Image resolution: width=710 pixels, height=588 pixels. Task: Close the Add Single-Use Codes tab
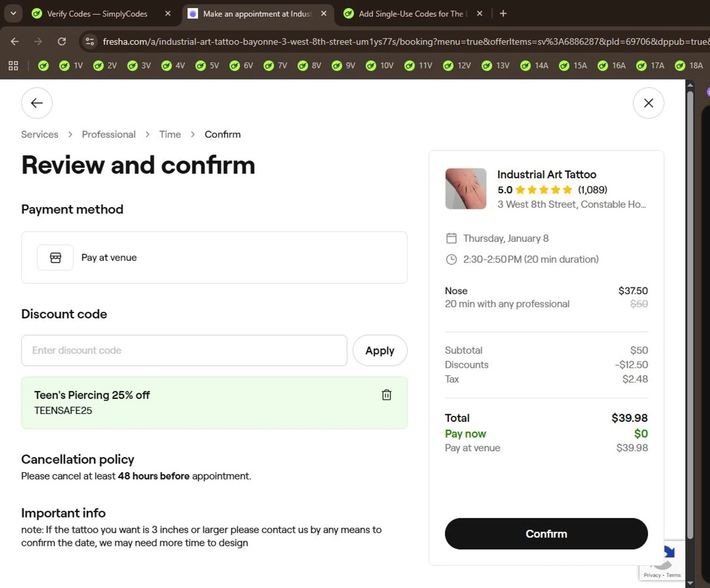(x=479, y=14)
